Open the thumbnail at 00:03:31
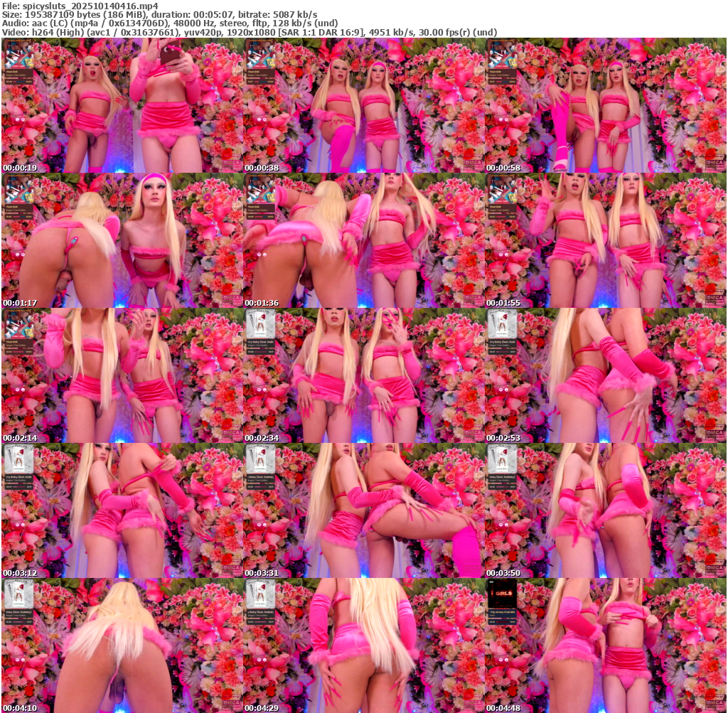728x713 pixels. (x=363, y=510)
